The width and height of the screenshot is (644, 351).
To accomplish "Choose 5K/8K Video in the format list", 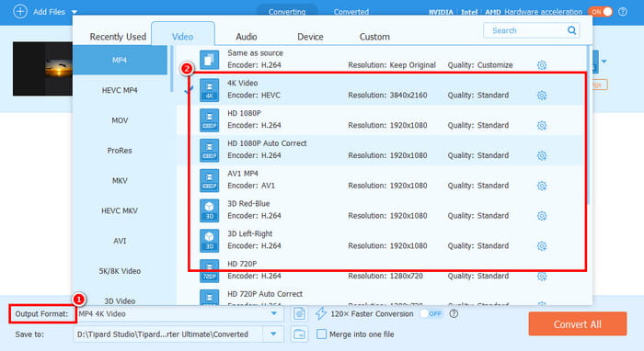I will click(x=120, y=271).
